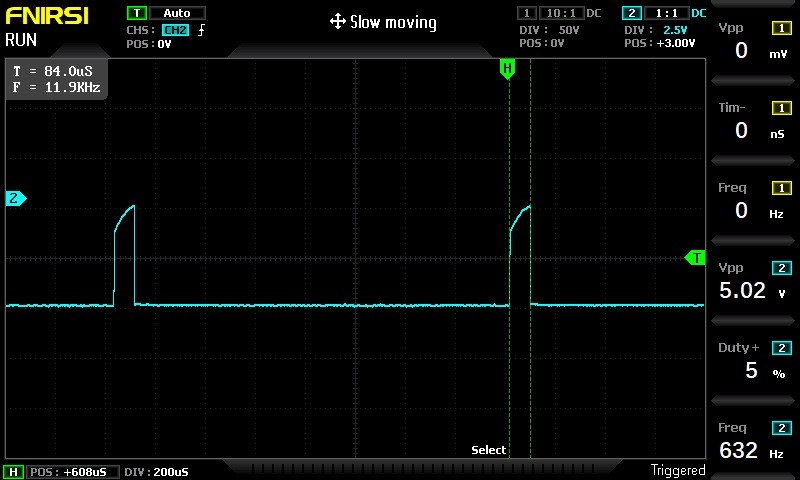Screen dimensions: 800x480
Task: Click the rising edge trigger icon
Action: (x=201, y=30)
